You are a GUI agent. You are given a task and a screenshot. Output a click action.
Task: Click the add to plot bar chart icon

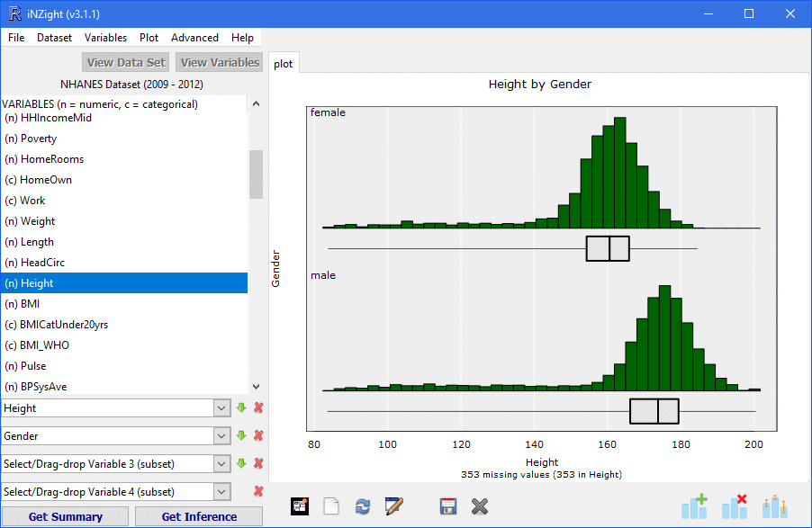point(694,506)
